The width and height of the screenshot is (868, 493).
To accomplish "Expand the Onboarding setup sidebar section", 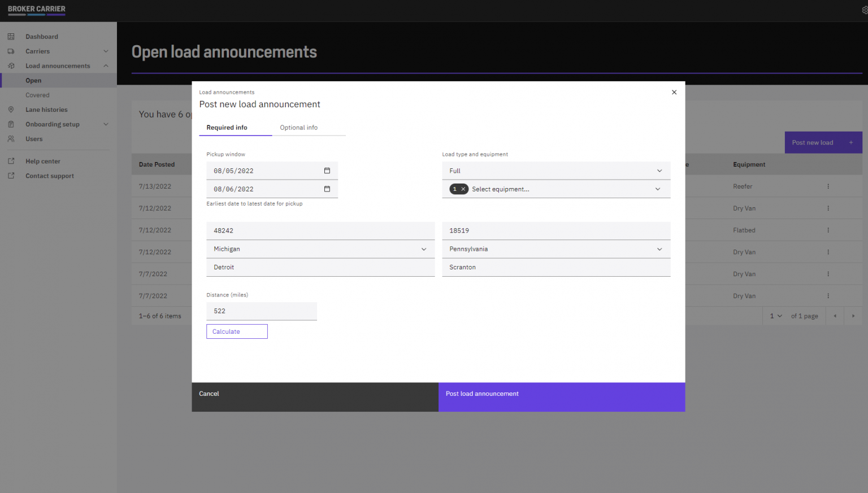I will [106, 124].
